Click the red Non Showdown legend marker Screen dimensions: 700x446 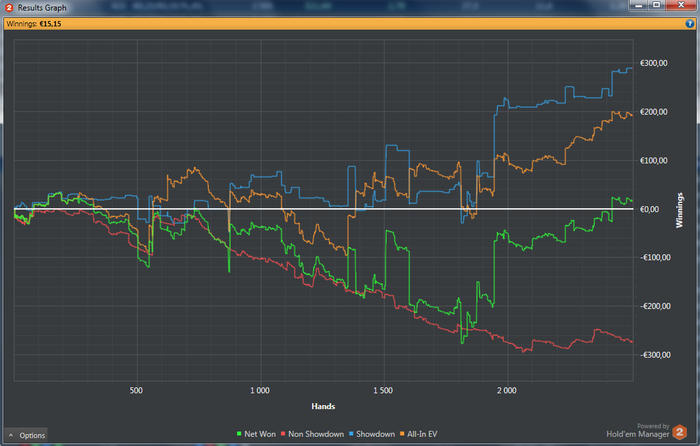pos(283,434)
